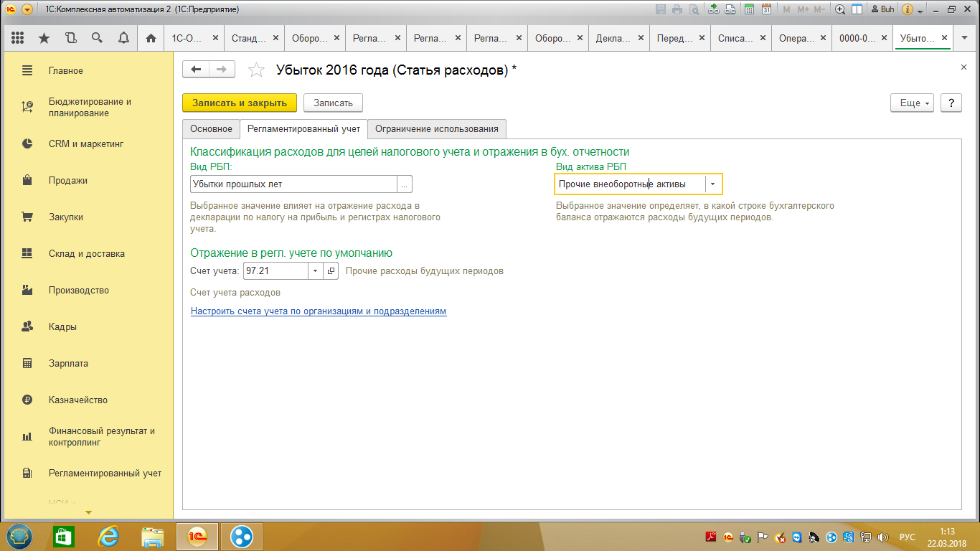This screenshot has height=551, width=980.
Task: Click the Windows Store taskbar icon
Action: pyautogui.click(x=64, y=537)
